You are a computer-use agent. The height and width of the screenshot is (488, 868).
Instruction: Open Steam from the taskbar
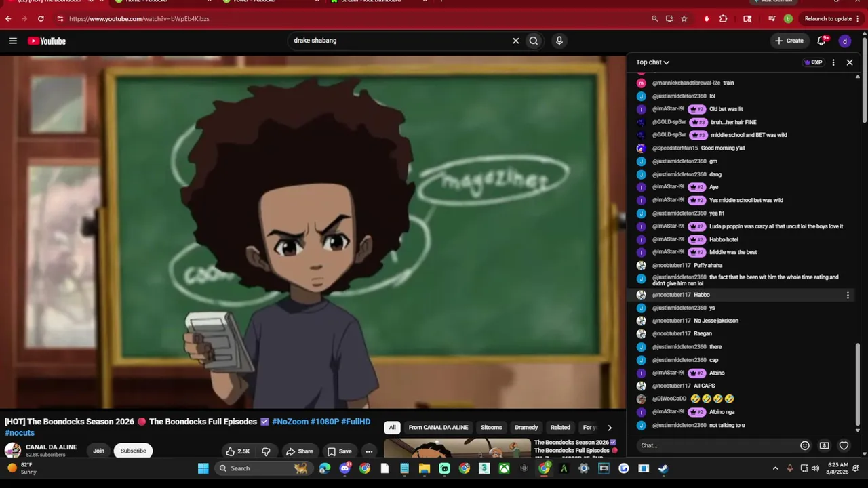(663, 468)
